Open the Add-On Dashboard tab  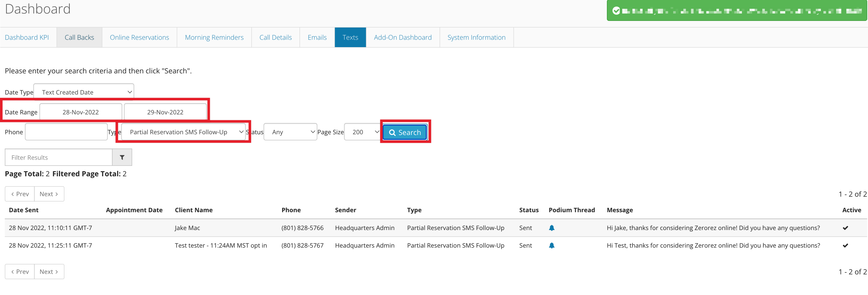[403, 37]
